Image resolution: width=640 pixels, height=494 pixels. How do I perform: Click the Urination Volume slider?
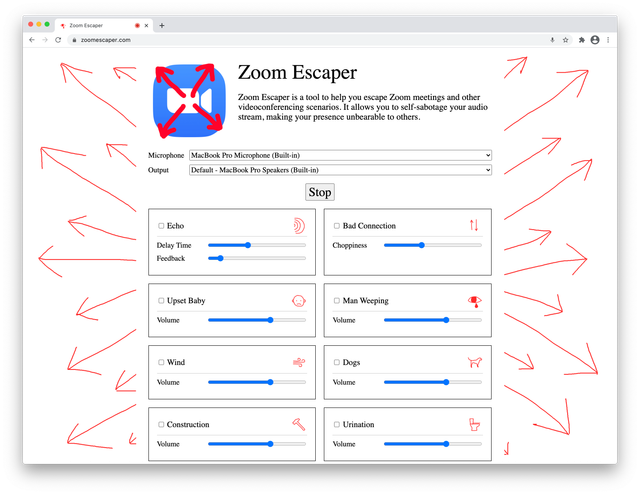tap(433, 444)
